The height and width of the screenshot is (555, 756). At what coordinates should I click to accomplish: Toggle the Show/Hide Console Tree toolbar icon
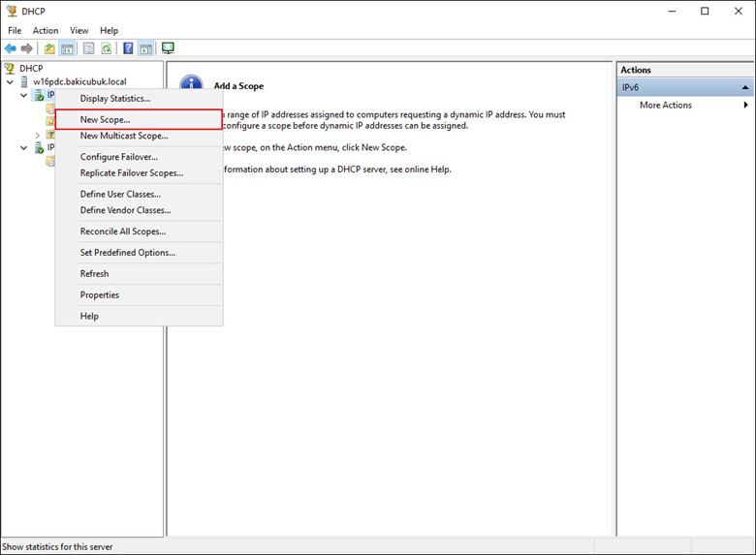click(67, 48)
